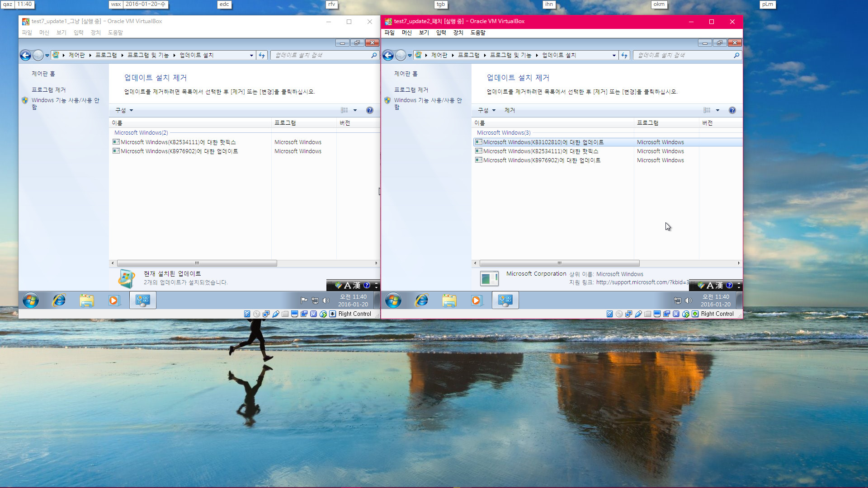Screen dimensions: 868x488
Task: Click hard disk indicator in left VM status bar
Action: [x=247, y=314]
